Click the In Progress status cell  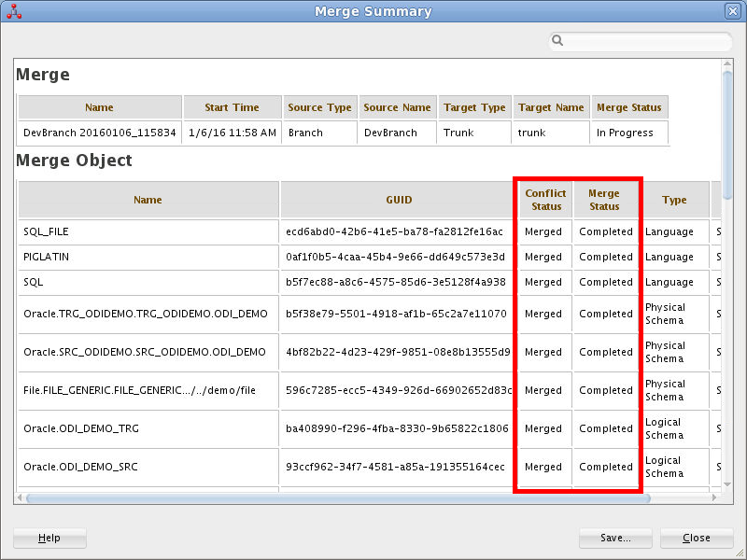click(x=629, y=133)
